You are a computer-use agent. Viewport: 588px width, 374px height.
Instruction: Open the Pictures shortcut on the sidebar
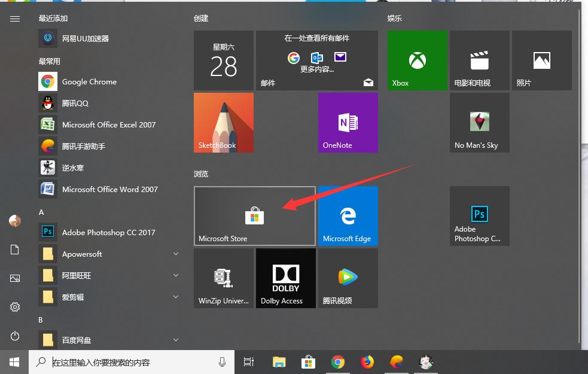click(x=14, y=278)
